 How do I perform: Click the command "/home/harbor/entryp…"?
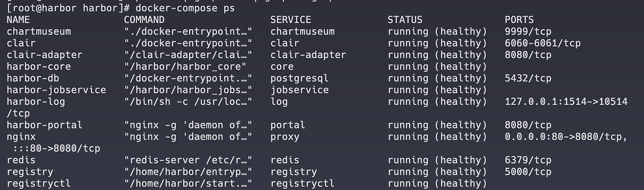coord(188,172)
